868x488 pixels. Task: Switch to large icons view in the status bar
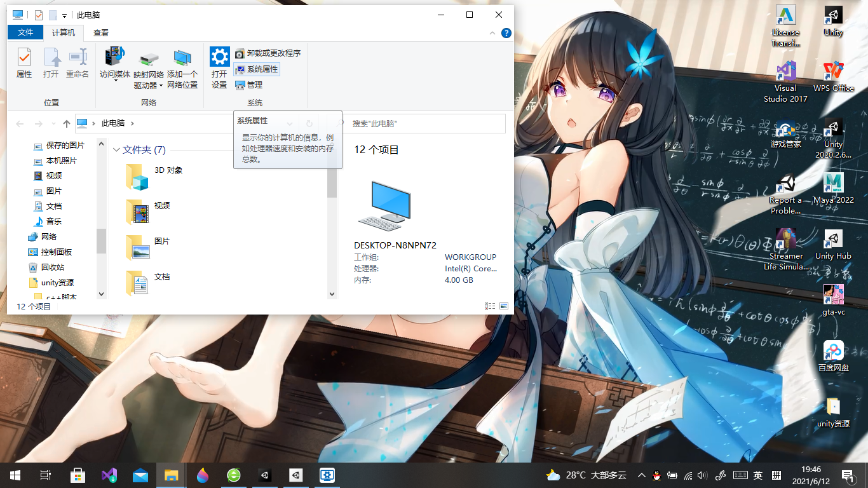504,306
